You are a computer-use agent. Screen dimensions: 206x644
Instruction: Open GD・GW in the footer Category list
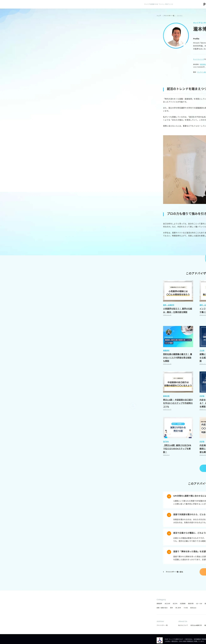[199, 604]
